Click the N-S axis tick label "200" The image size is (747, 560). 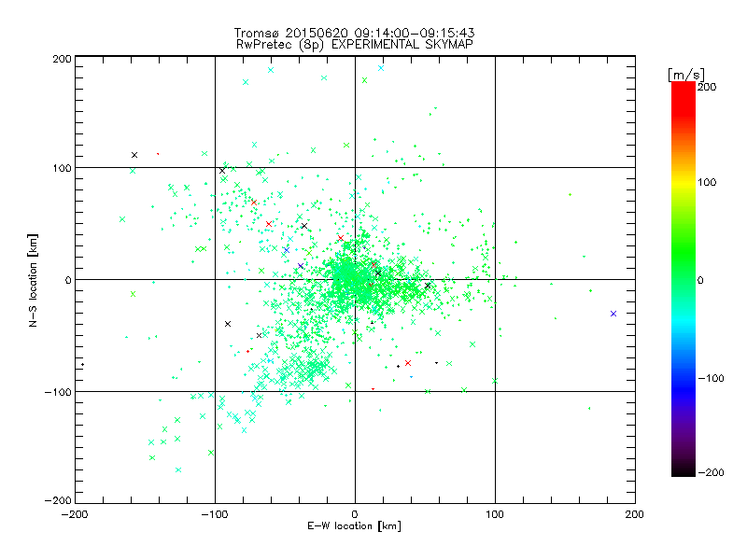click(62, 59)
